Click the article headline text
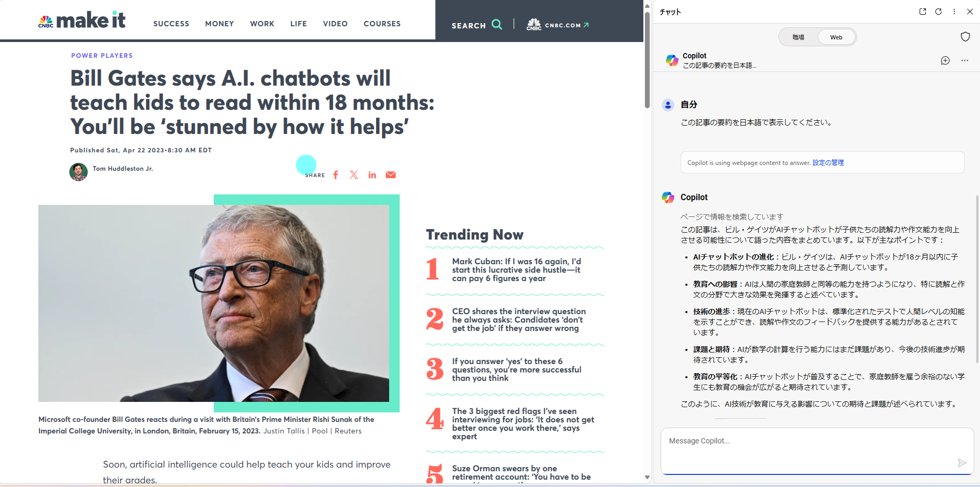The height and width of the screenshot is (487, 980). [253, 102]
